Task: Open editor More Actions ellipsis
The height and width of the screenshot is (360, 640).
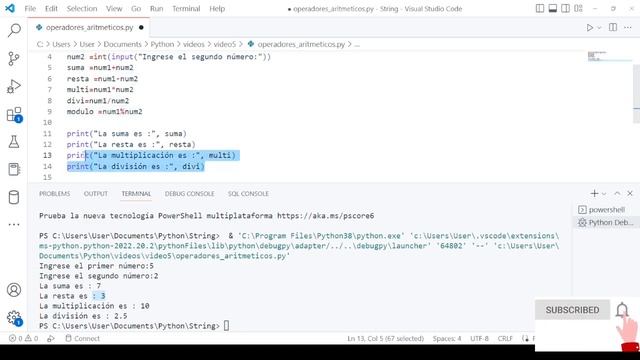Action: 628,28
